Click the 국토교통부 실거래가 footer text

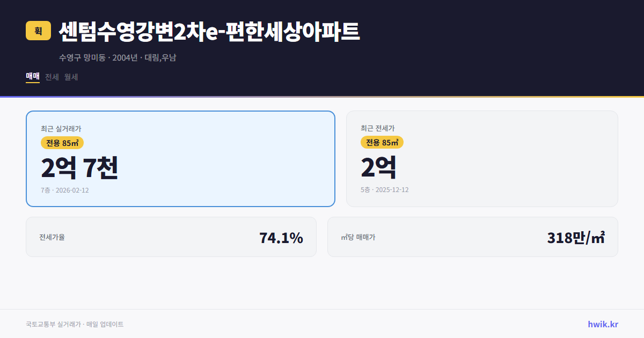coord(51,324)
